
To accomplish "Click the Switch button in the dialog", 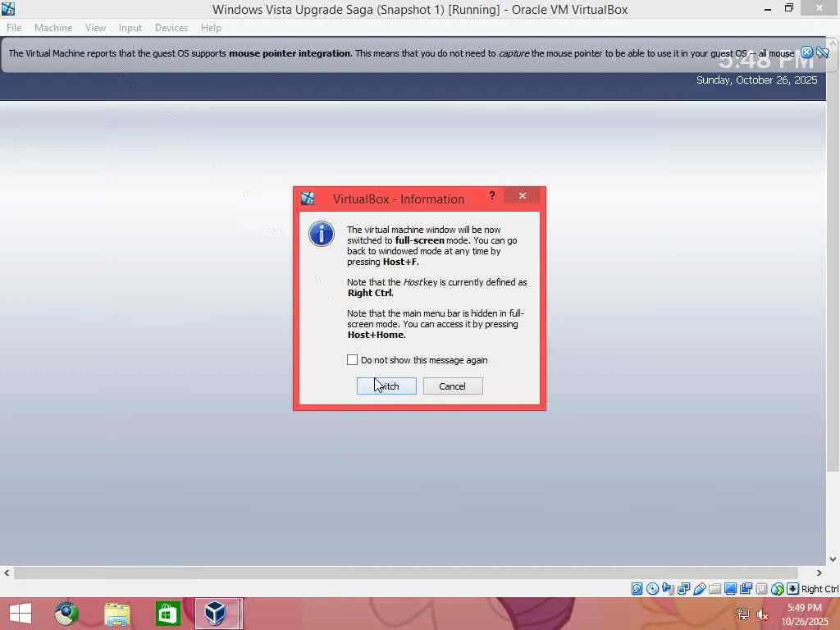I will [x=386, y=386].
